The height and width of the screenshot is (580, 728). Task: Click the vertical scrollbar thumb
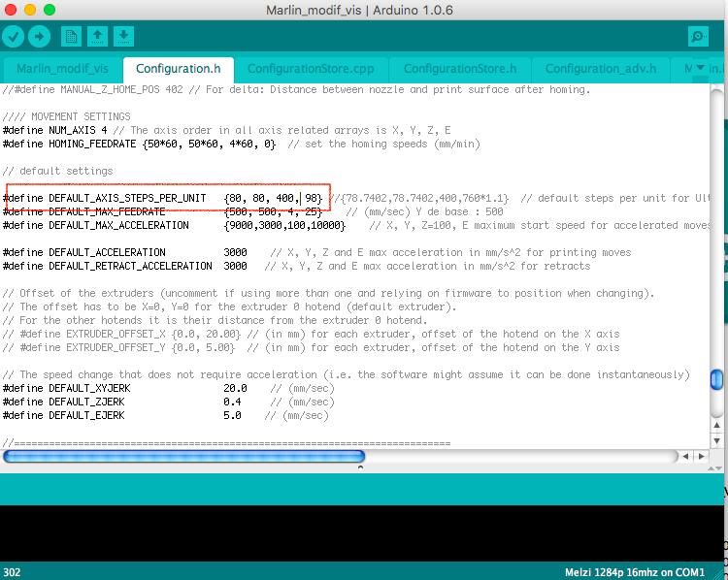point(717,379)
